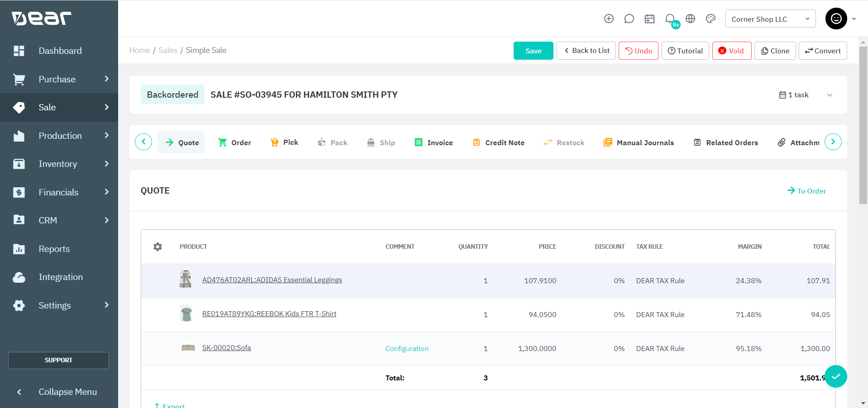Open the Related Orders tab
868x408 pixels.
[x=726, y=142]
